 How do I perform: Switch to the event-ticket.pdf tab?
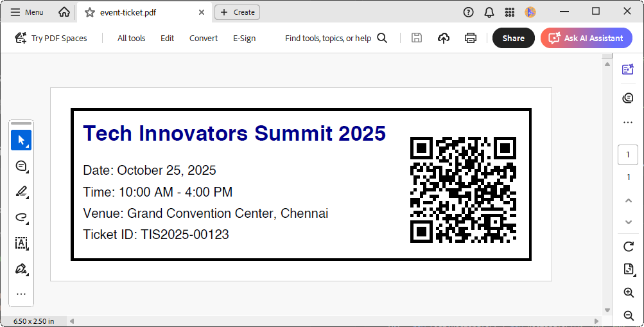(144, 12)
